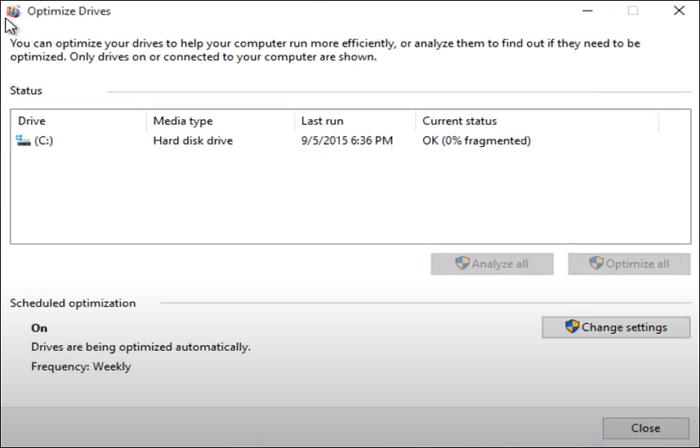Click the shield icon on Optimize all
Screen dimensions: 700x448
click(x=596, y=264)
